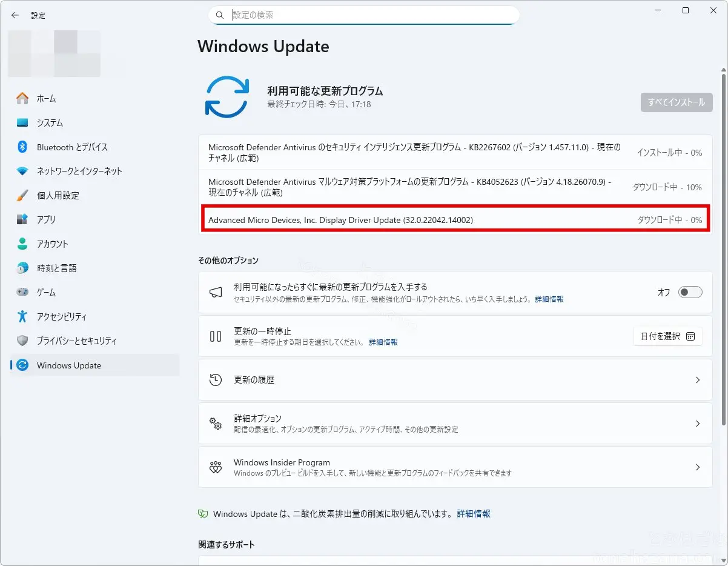Toggle 利用可能になったらすぐに最新の更新プログラム switch
This screenshot has width=728, height=566.
(x=690, y=292)
